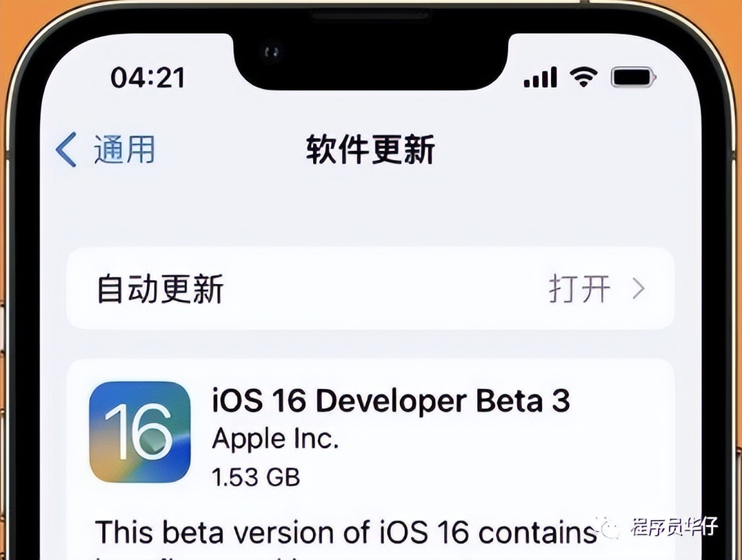742x560 pixels.
Task: Tap the Apple Inc. label link
Action: click(x=274, y=439)
